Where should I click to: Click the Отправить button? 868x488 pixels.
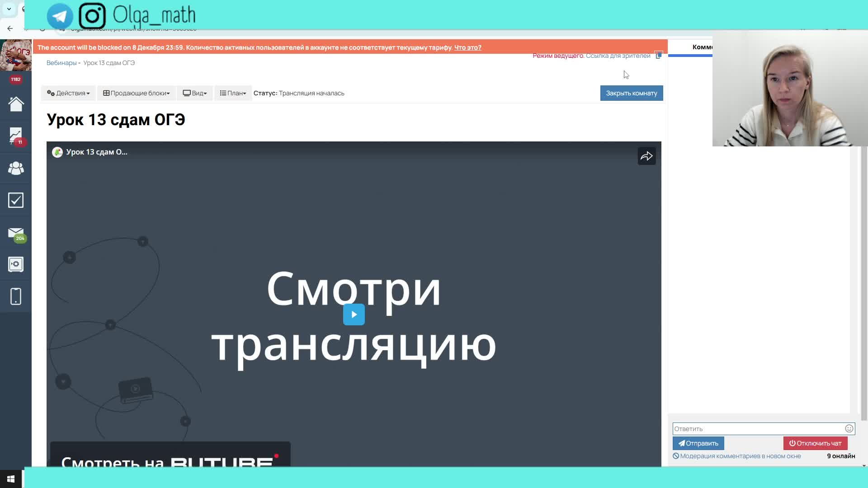click(x=698, y=443)
